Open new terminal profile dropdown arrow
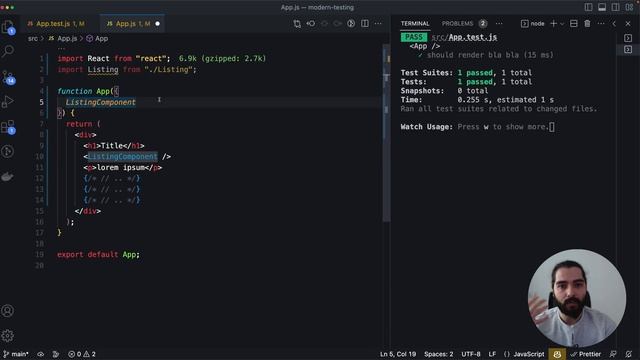This screenshot has height=360, width=640. pos(562,24)
